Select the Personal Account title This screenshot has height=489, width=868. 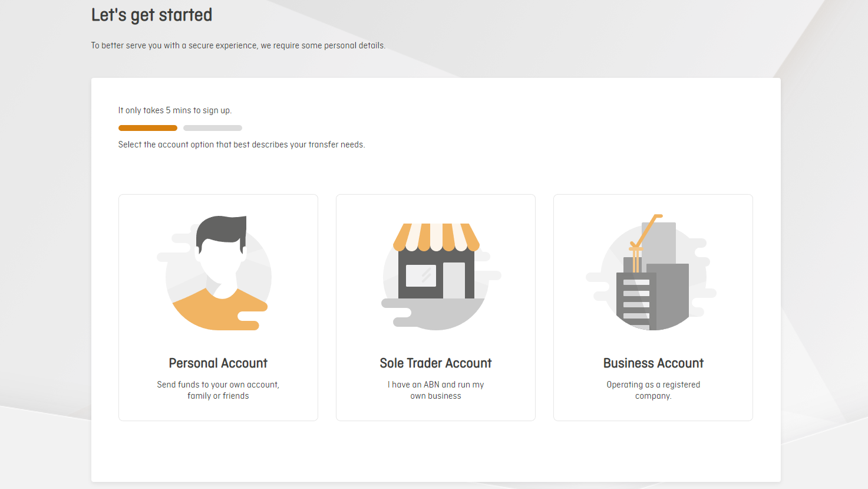click(218, 363)
